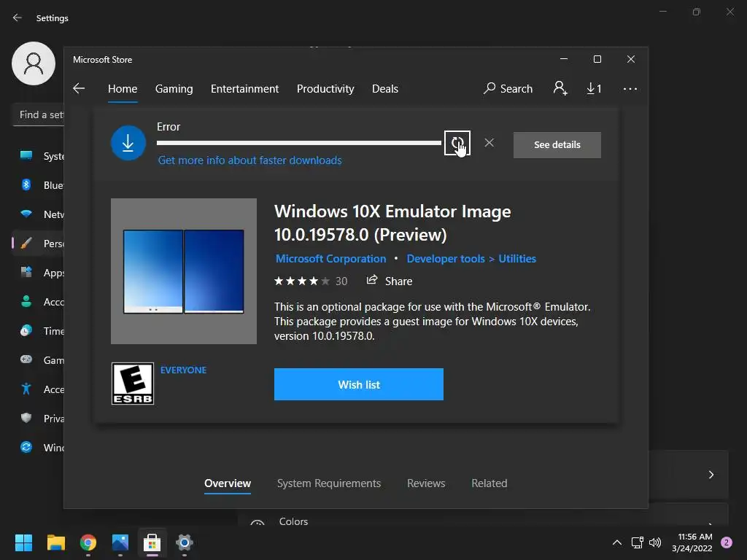Screen dimensions: 747x560
Task: Click the blue download circle icon
Action: coord(128,143)
